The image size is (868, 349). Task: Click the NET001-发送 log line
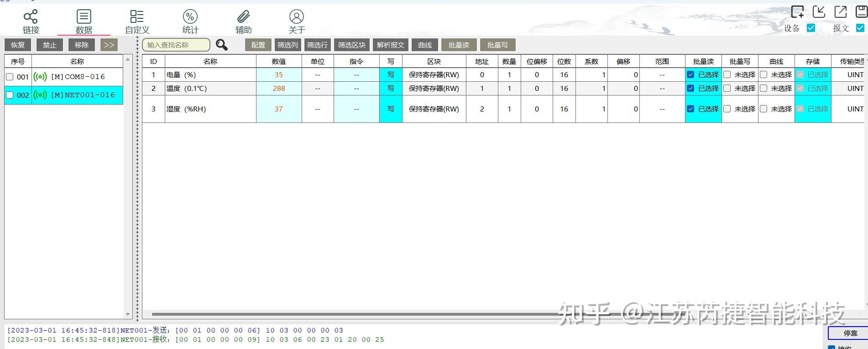[x=175, y=330]
